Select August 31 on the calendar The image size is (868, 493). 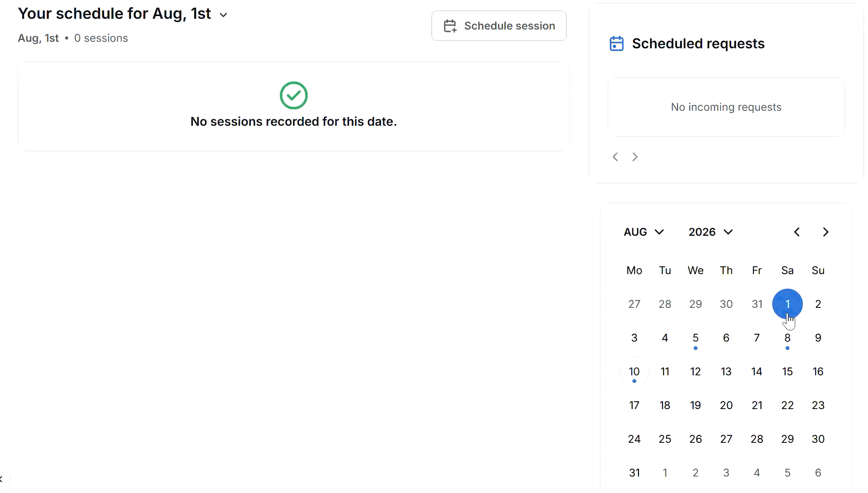[634, 473]
